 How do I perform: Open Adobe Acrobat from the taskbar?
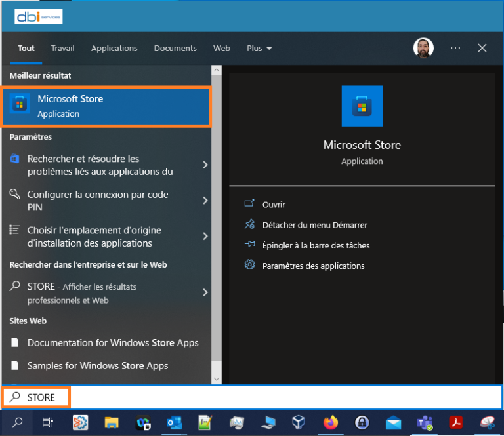point(456,423)
